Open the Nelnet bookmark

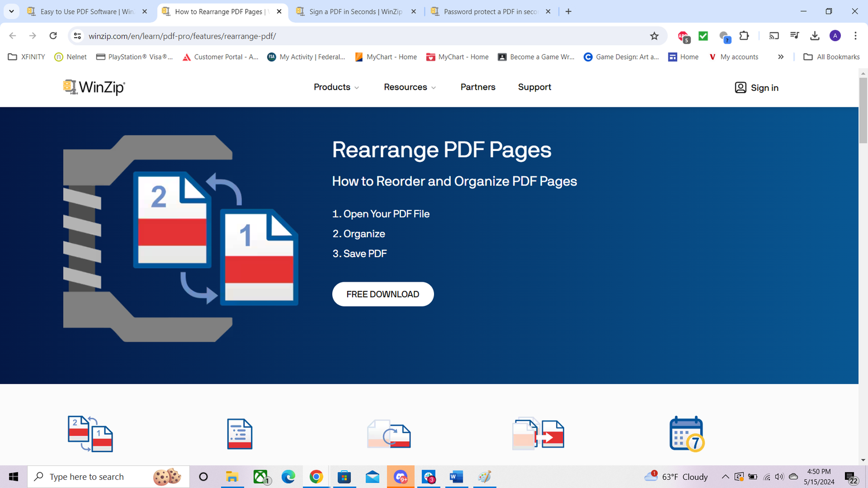point(70,57)
